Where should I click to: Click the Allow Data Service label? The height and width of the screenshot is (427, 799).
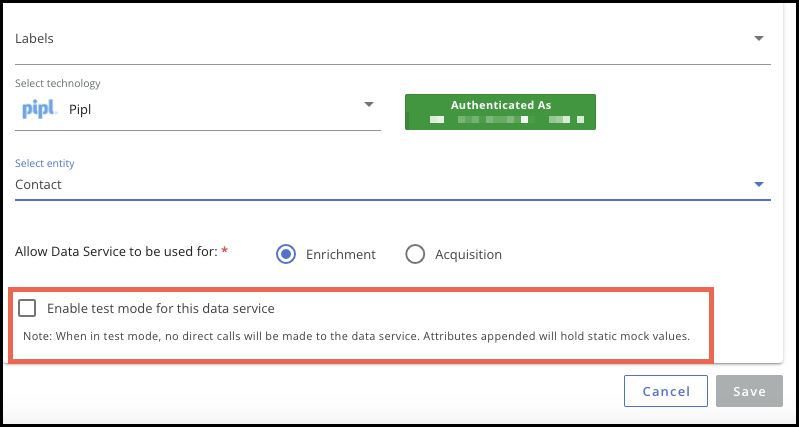point(117,252)
